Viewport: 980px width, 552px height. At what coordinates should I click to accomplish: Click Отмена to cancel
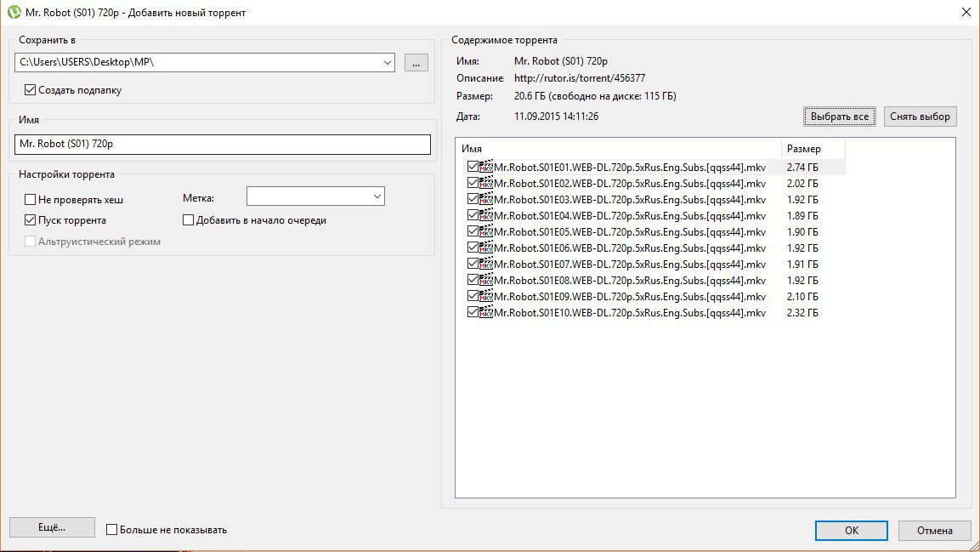point(934,530)
